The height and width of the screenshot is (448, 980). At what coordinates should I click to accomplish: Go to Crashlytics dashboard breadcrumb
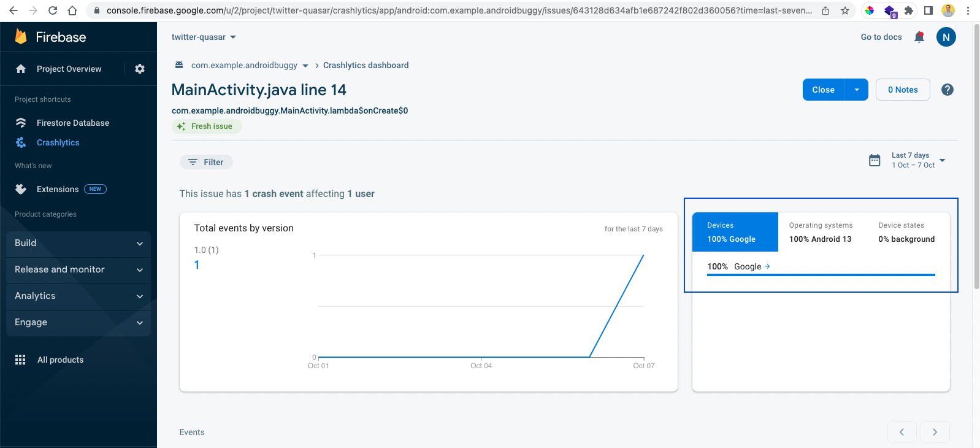click(x=366, y=65)
